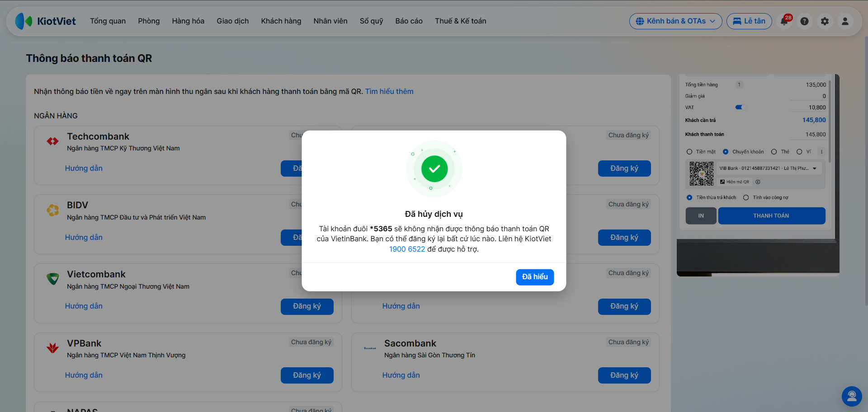Select the Tiền thừa trả khách radio
This screenshot has width=868, height=412.
click(x=689, y=197)
